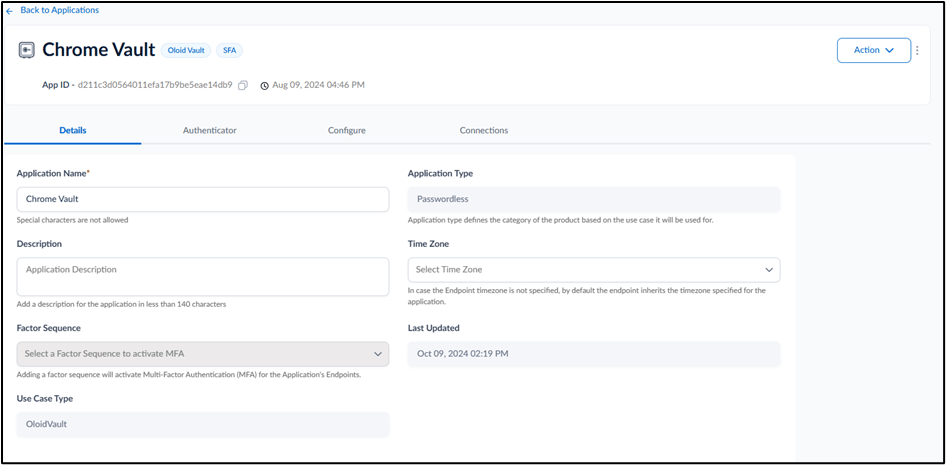Screen dimensions: 946x465
Task: Click the Aug 09, 2024 04:46 PM timestamp
Action: 319,85
